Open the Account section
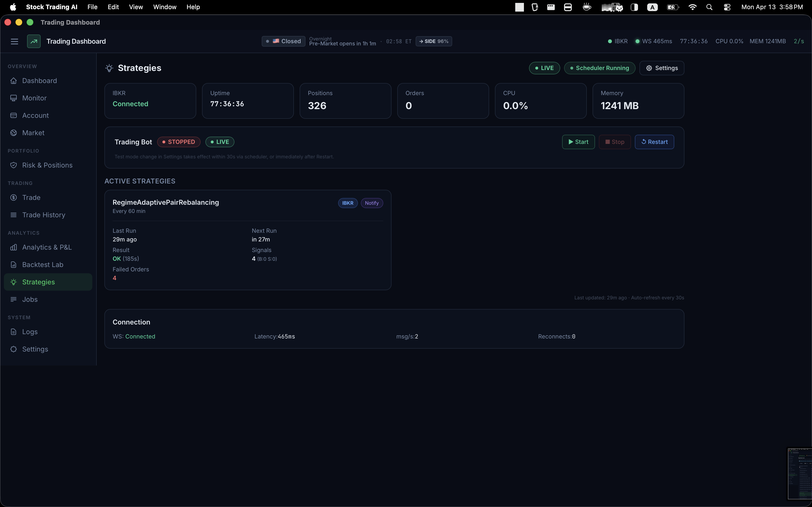812x507 pixels. tap(35, 115)
